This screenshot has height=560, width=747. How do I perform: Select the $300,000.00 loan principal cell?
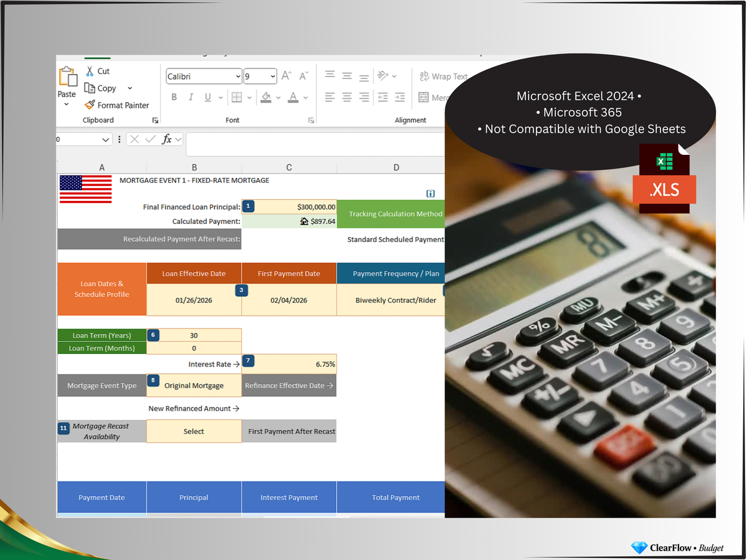point(289,207)
